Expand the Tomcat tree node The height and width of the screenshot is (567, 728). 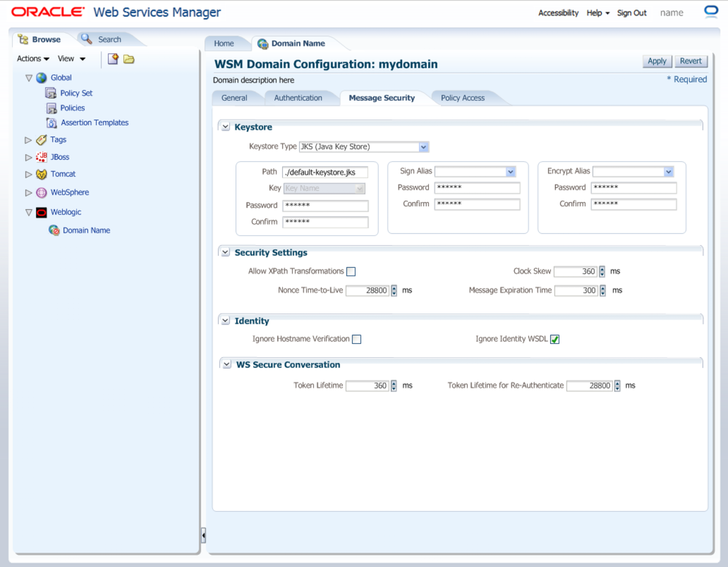pos(28,174)
